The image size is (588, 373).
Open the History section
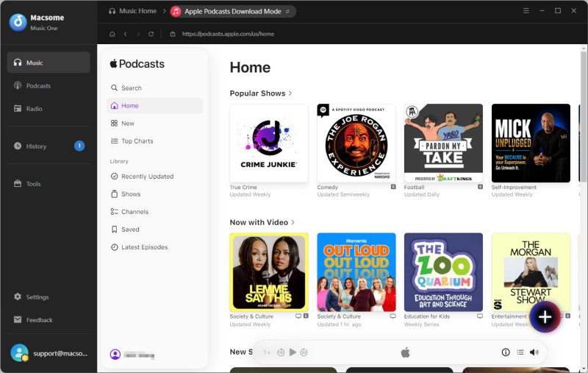pyautogui.click(x=49, y=146)
